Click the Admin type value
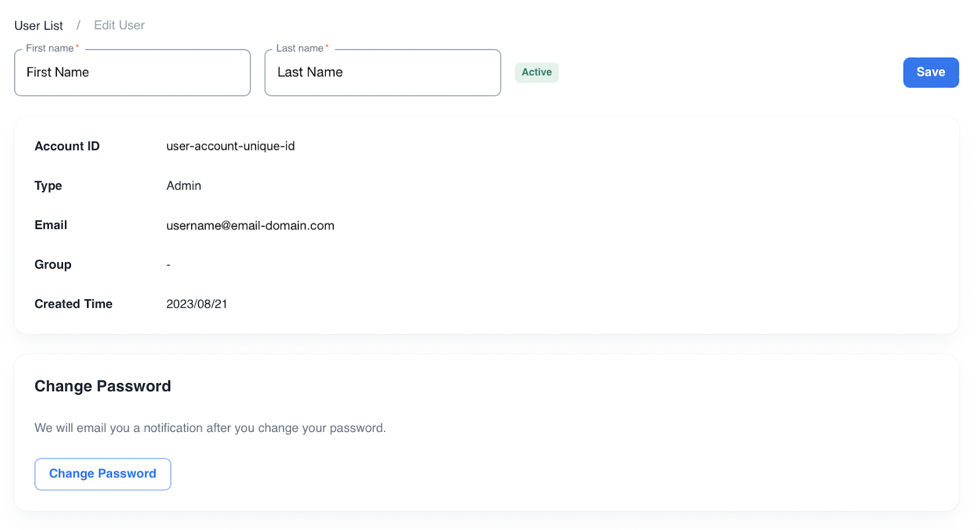The image size is (980, 530). point(184,186)
